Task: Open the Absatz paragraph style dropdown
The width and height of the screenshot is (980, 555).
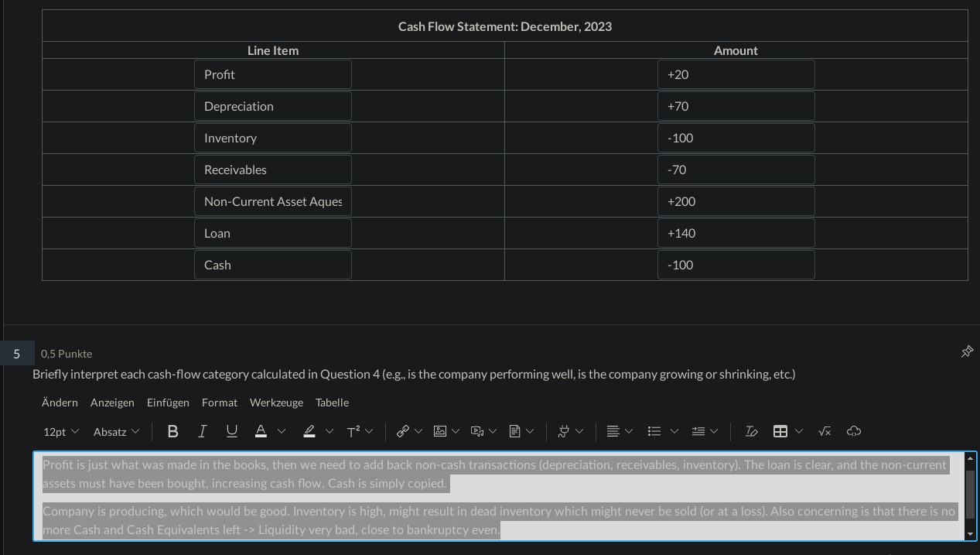Action: pyautogui.click(x=116, y=431)
